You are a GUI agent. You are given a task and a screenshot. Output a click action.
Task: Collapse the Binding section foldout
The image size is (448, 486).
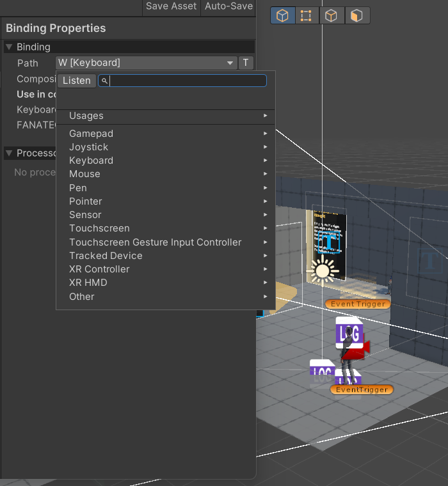(9, 47)
